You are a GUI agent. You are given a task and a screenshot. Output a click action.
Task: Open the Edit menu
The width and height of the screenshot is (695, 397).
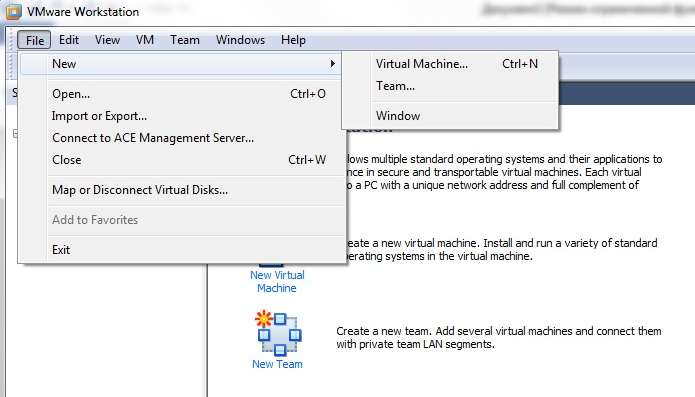pos(69,40)
